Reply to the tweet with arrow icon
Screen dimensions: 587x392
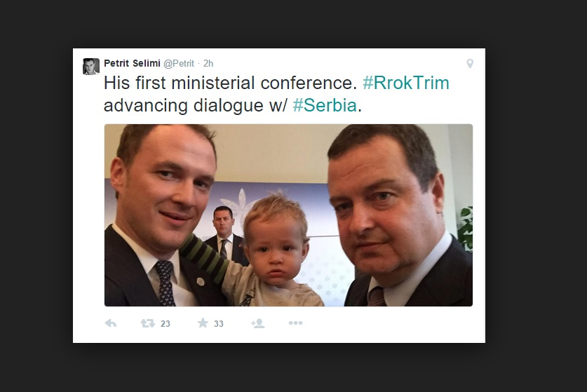click(111, 323)
